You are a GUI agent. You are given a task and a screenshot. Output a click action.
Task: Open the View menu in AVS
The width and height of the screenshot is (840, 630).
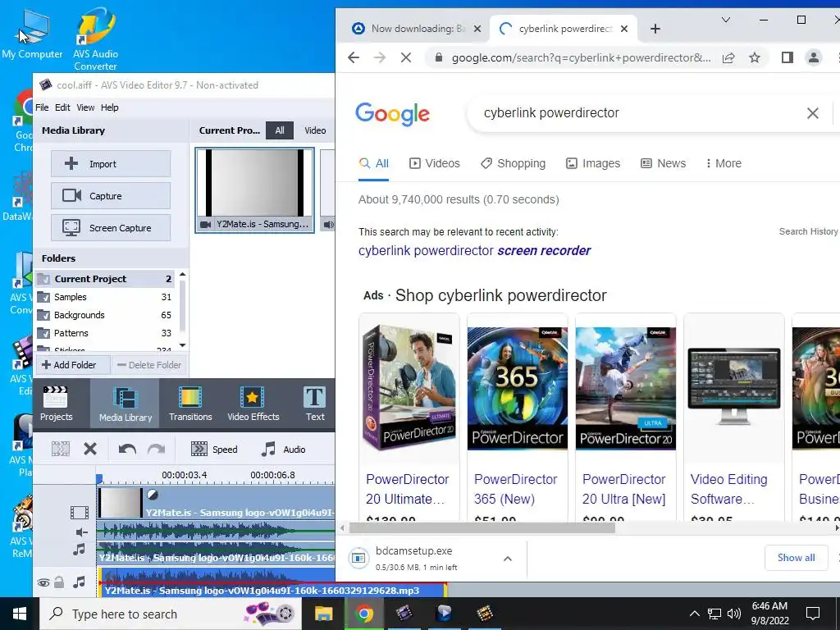click(85, 107)
